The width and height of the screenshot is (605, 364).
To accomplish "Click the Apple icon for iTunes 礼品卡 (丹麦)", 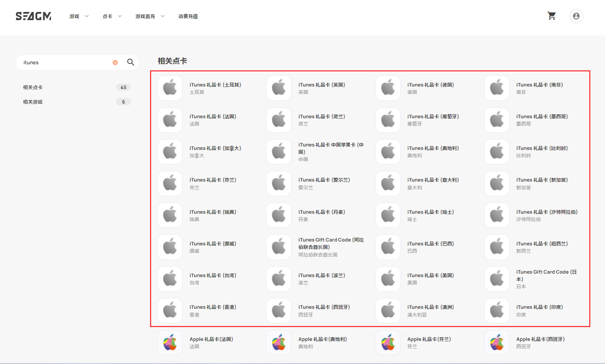I will click(x=279, y=215).
